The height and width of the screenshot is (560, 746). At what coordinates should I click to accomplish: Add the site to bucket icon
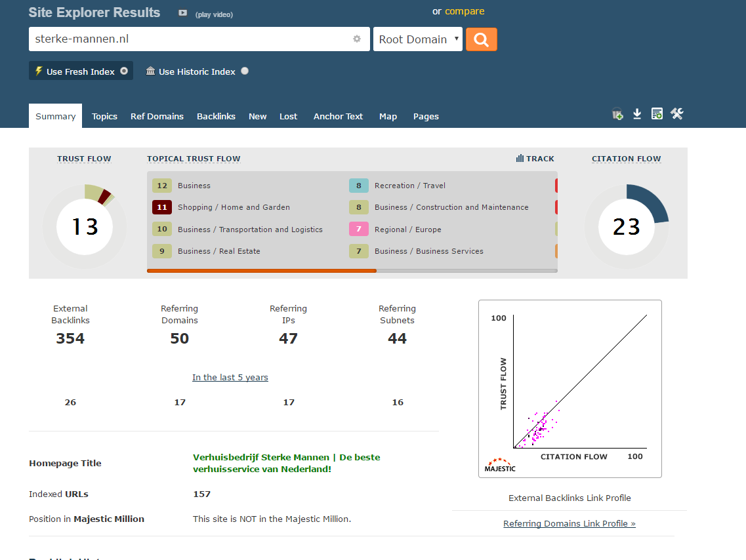tap(617, 114)
